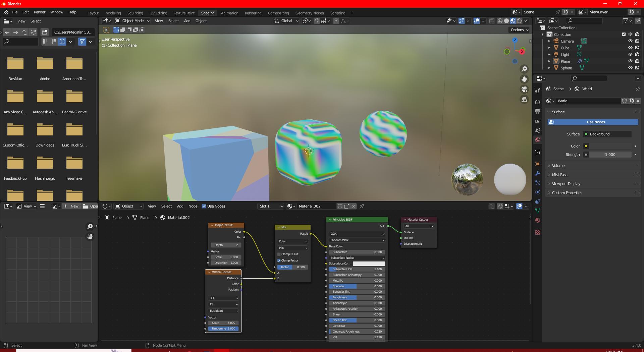Click the viewport zoom magnifier icon

524,69
